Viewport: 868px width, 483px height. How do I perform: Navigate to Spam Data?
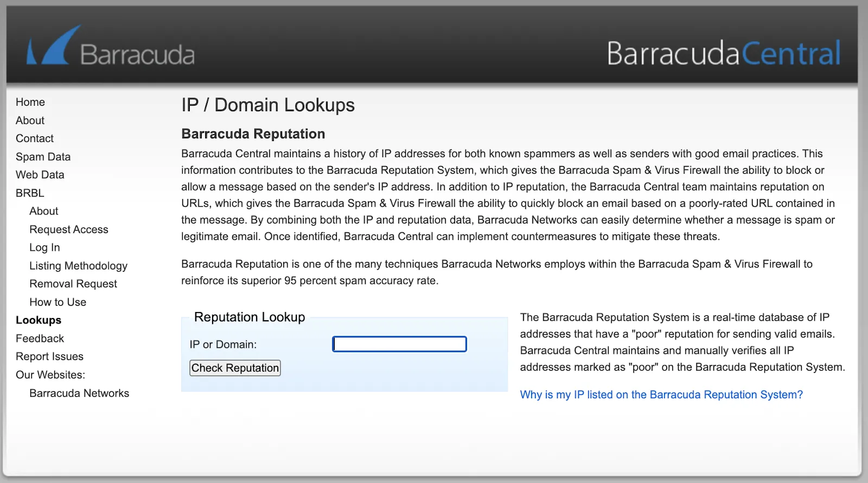click(43, 157)
